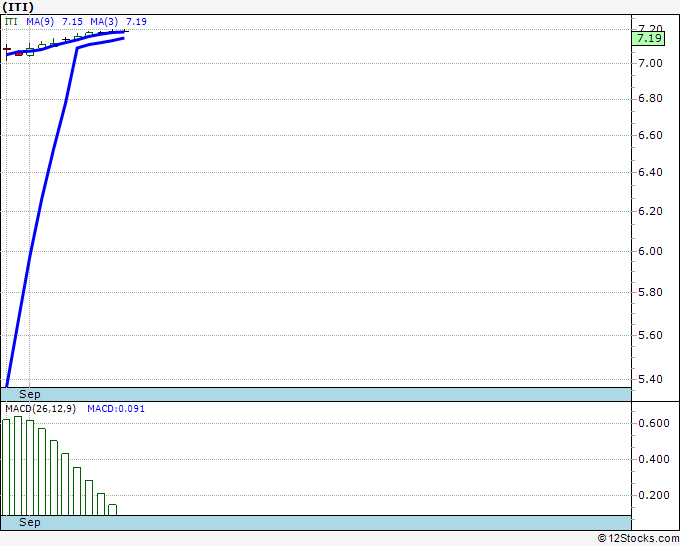The width and height of the screenshot is (680, 546).
Task: Click the 0.400 MACD axis label
Action: [654, 459]
